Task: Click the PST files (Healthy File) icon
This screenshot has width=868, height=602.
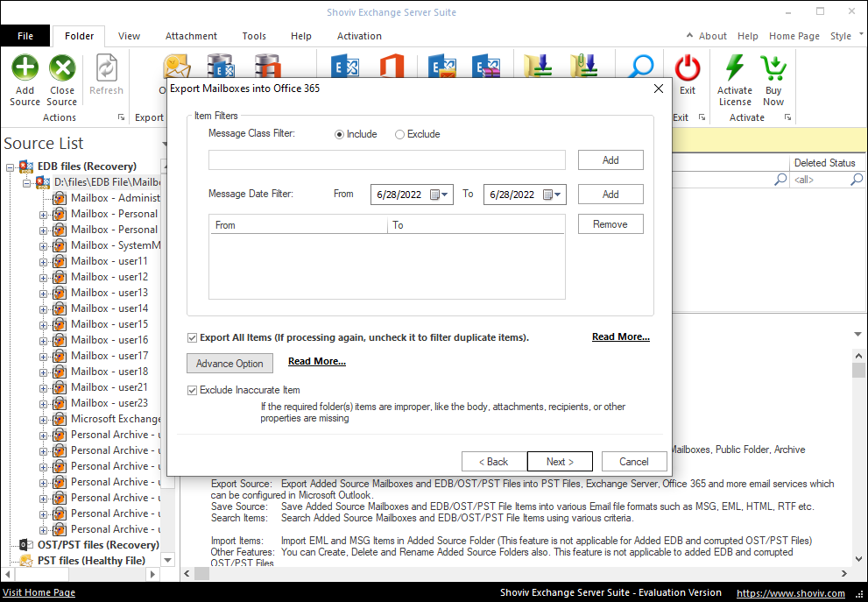Action: (26, 561)
